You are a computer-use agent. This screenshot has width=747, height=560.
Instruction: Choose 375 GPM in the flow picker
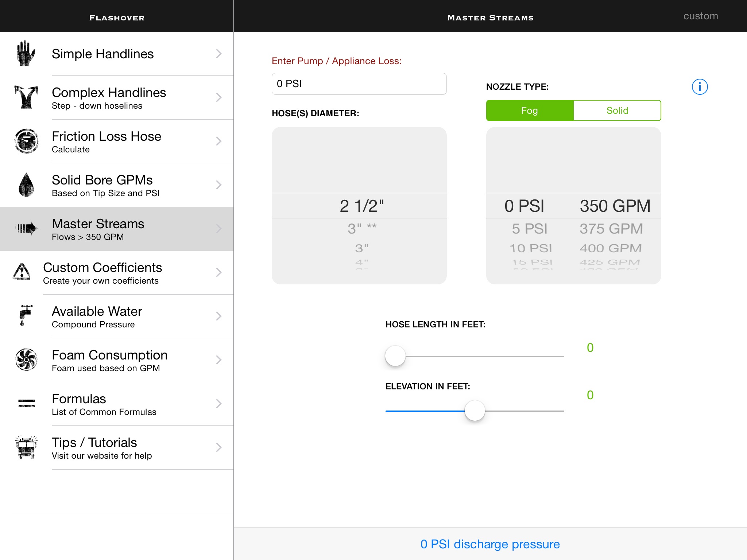coord(611,229)
